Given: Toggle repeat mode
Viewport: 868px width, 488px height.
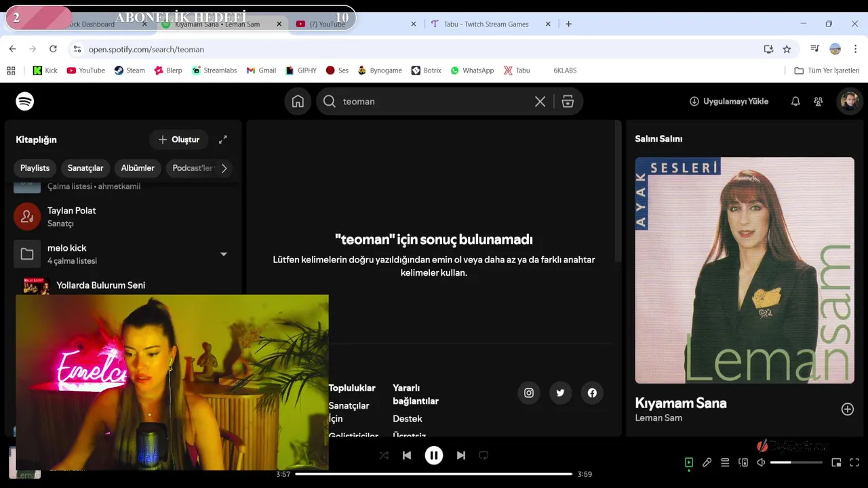Looking at the screenshot, I should 484,455.
